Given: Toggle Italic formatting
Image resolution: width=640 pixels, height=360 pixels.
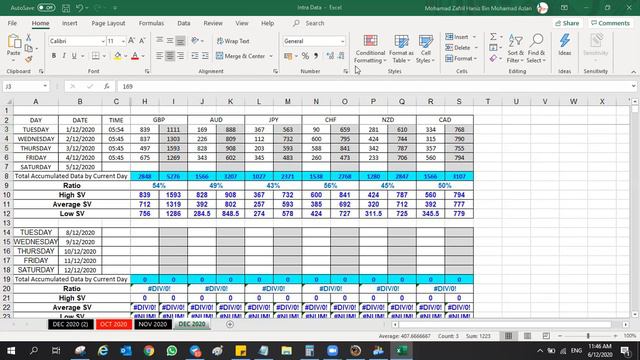Looking at the screenshot, I should (64, 56).
